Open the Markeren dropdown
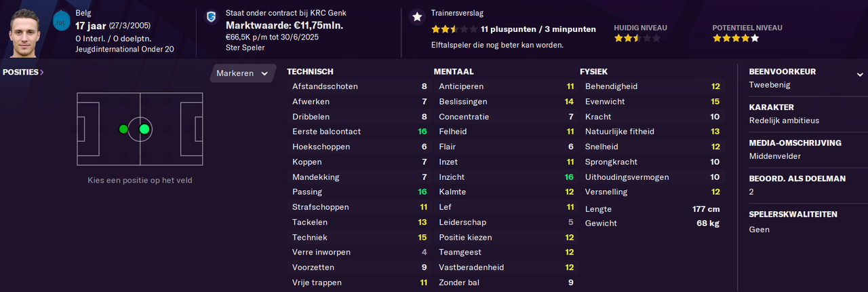The width and height of the screenshot is (868, 292). point(243,73)
